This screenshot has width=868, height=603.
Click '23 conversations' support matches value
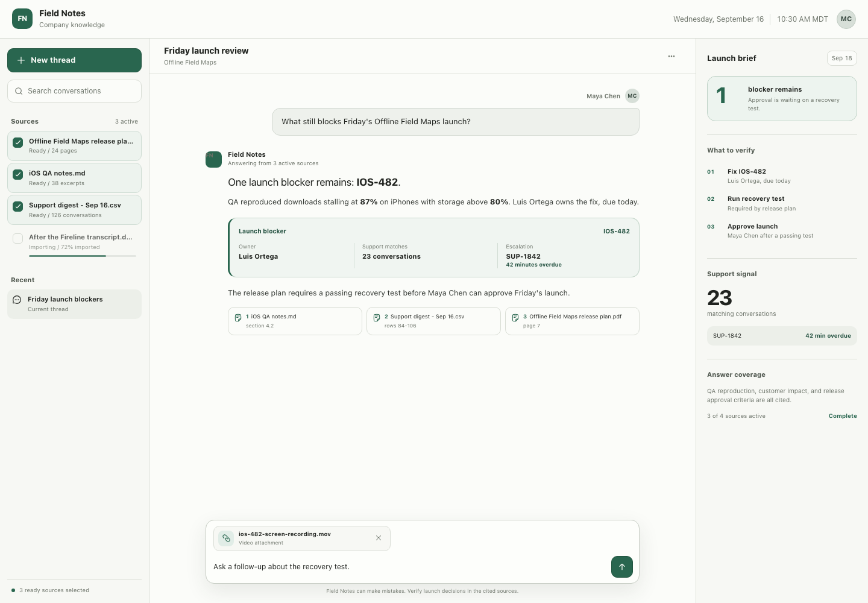click(x=391, y=256)
